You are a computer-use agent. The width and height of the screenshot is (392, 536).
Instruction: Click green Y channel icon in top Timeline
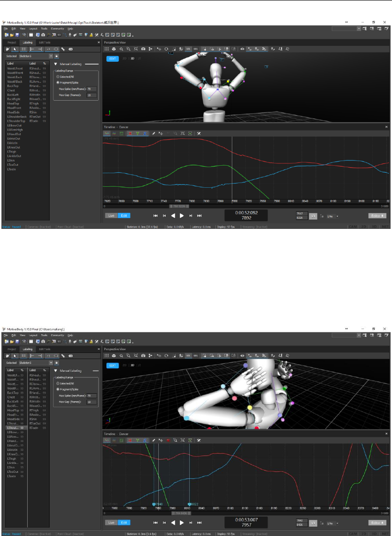(138, 134)
